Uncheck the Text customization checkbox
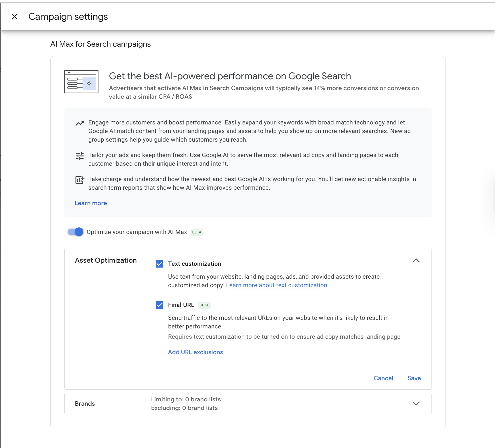Viewport: 495px width, 448px height. coord(160,264)
